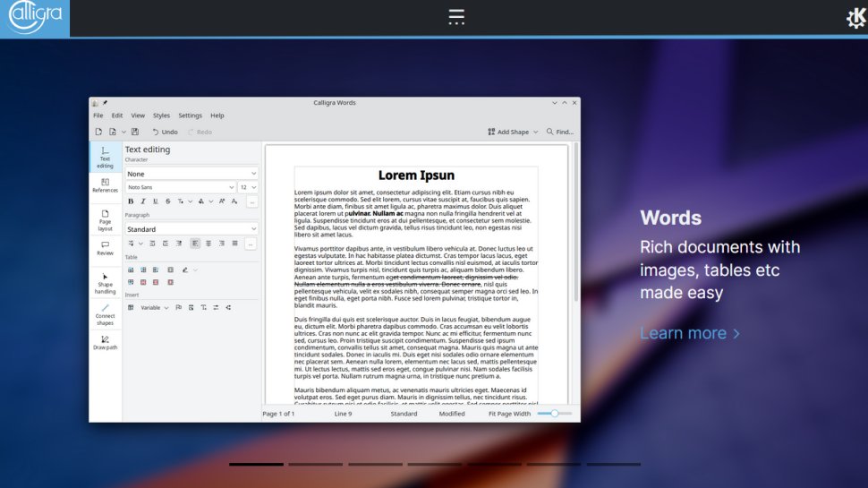Click the character options ellipsis button
The height and width of the screenshot is (488, 868).
tap(251, 201)
